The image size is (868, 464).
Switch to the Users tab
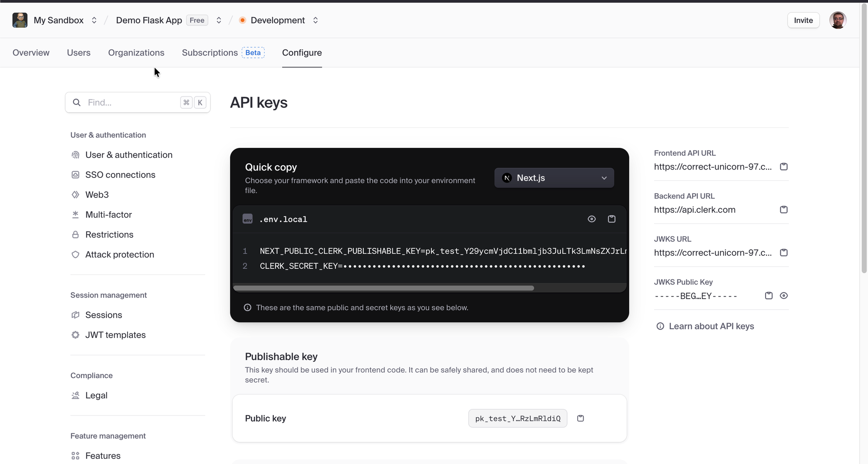[79, 52]
